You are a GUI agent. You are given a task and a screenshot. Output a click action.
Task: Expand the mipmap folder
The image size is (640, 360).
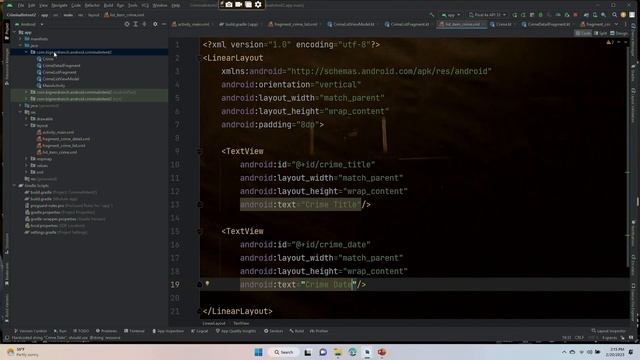[x=27, y=159]
